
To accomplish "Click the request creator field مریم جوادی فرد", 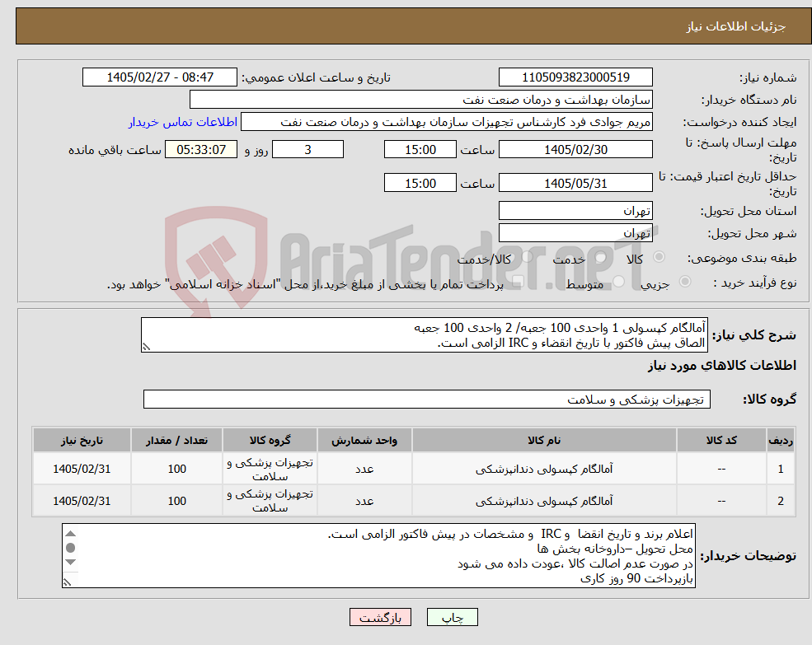I will 446,122.
